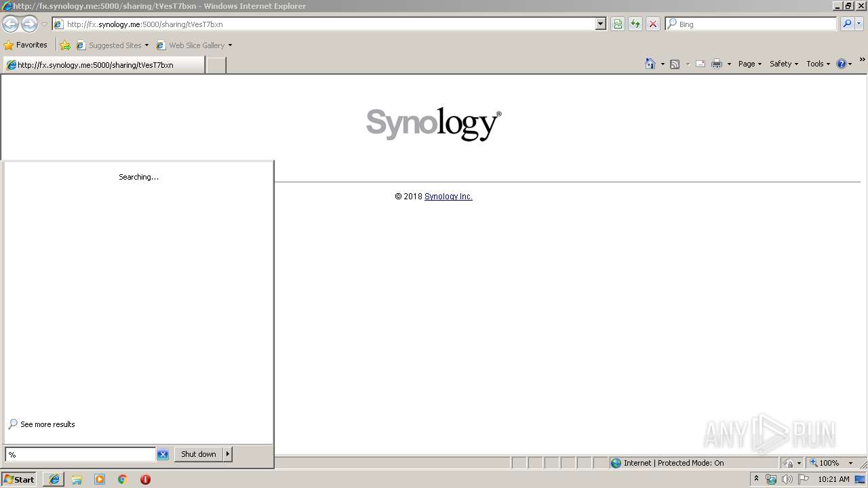Click the Start button

[x=19, y=479]
